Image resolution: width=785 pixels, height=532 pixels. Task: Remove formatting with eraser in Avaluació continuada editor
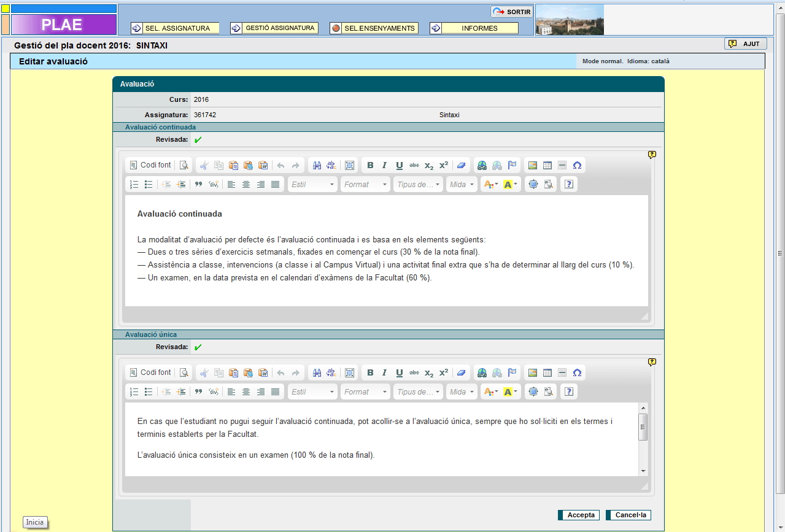click(462, 165)
